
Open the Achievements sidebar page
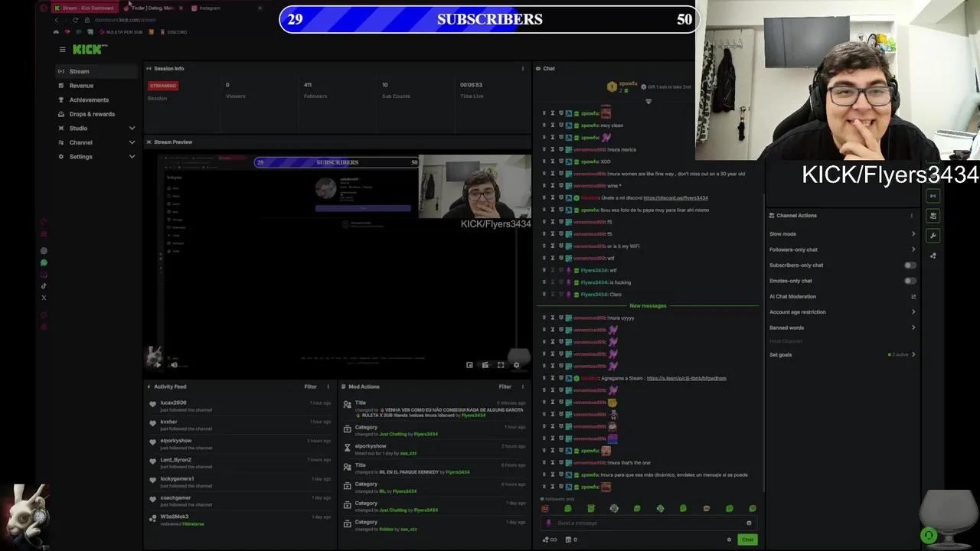[x=96, y=99]
